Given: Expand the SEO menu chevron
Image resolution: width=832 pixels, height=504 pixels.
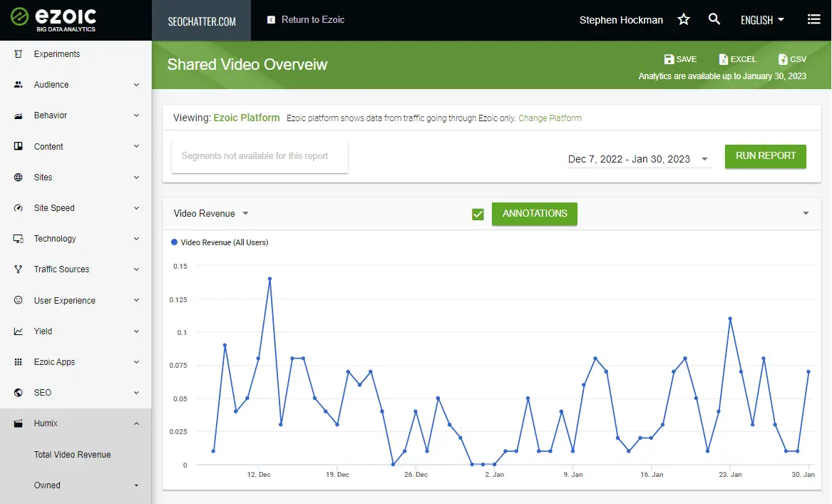Looking at the screenshot, I should pyautogui.click(x=136, y=393).
